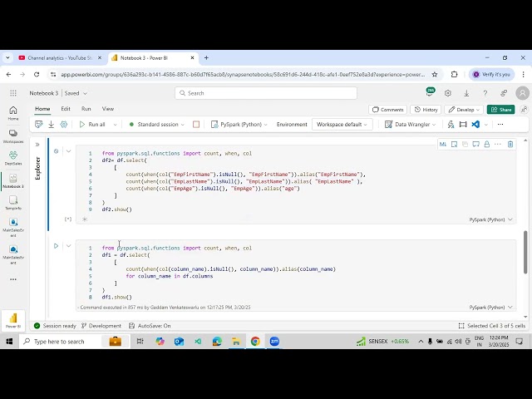Go to Home in the left navigation
The height and width of the screenshot is (399, 532).
[x=13, y=113]
